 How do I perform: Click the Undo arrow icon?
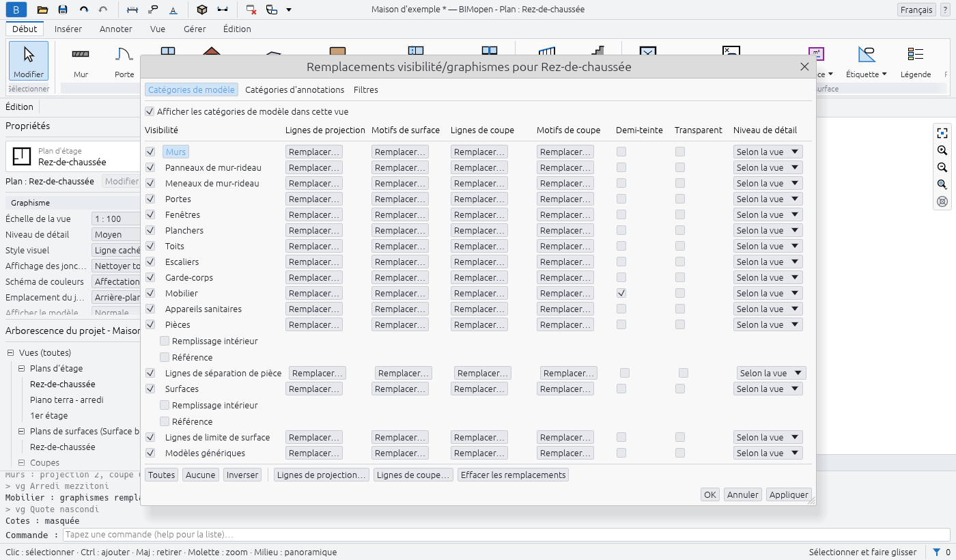pos(83,10)
